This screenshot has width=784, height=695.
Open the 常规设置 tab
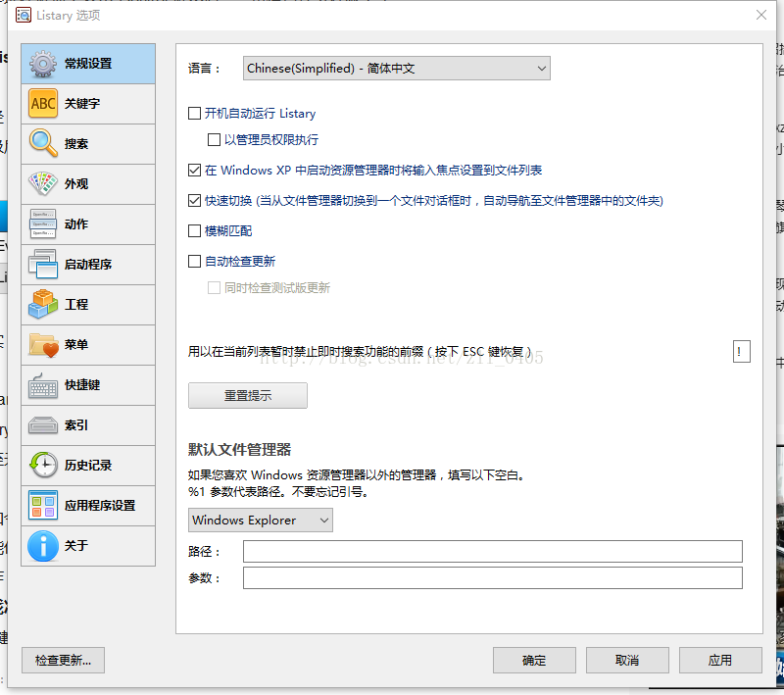pyautogui.click(x=88, y=64)
